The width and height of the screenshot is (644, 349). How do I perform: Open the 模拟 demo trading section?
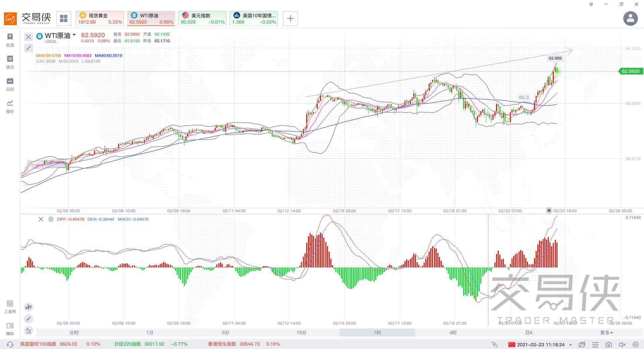coord(10,329)
